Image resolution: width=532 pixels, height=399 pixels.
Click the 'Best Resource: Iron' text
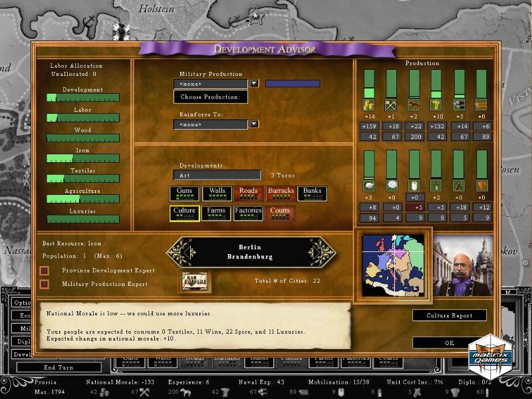pyautogui.click(x=72, y=243)
